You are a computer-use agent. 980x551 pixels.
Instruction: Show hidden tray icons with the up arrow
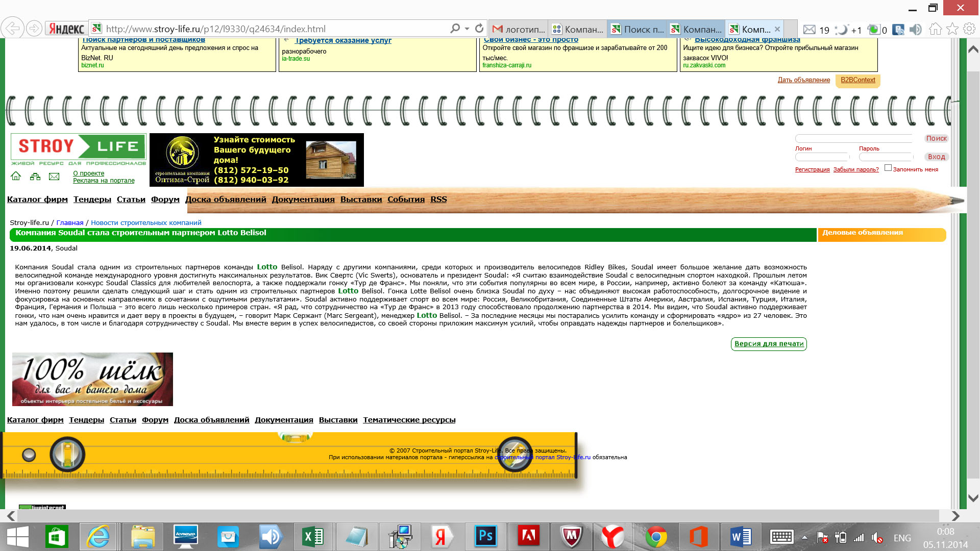coord(804,537)
